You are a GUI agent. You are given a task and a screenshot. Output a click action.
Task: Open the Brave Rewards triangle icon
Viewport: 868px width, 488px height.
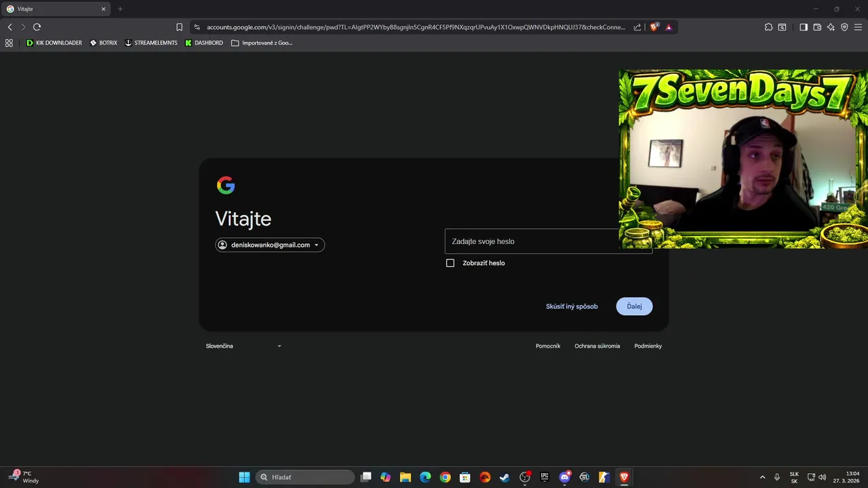669,27
